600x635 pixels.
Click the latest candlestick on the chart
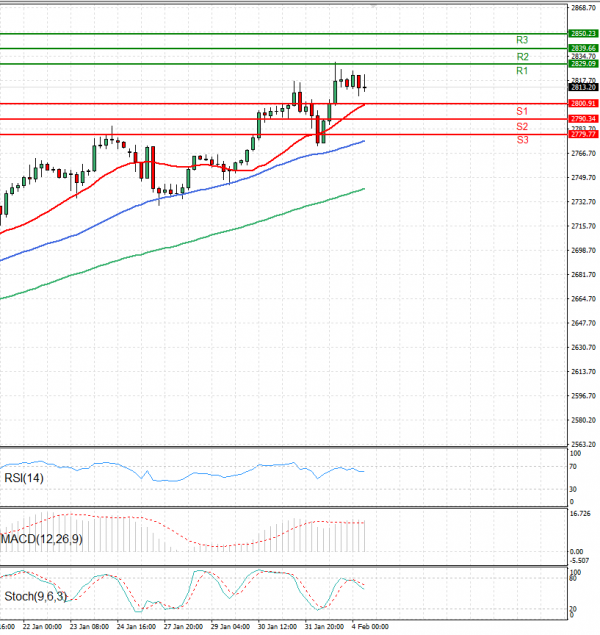pos(365,87)
